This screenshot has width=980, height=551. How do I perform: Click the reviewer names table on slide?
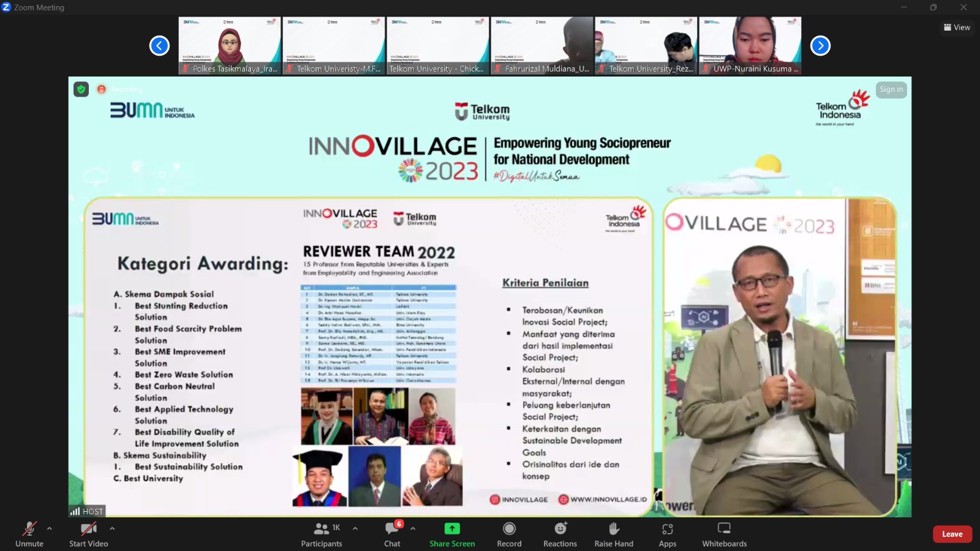tap(379, 334)
